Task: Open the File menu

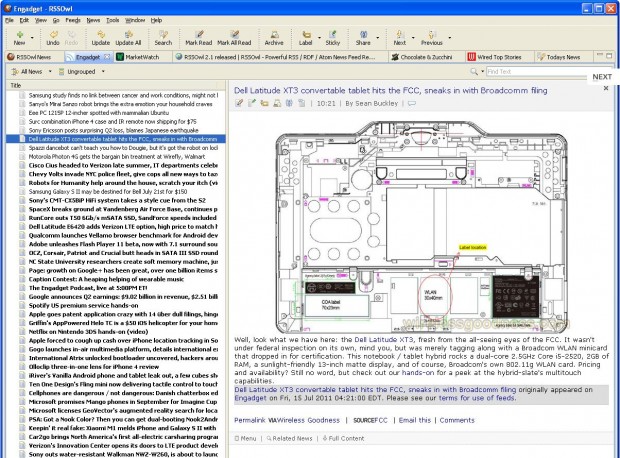Action: point(9,20)
